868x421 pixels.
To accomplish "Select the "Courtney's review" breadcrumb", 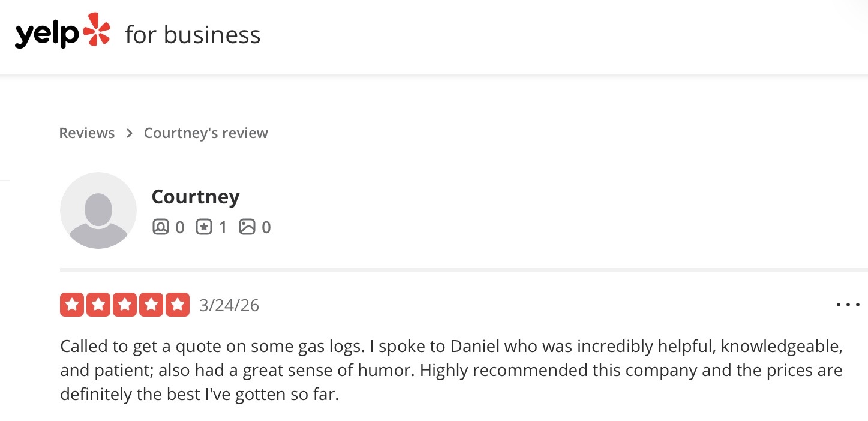I will point(206,133).
